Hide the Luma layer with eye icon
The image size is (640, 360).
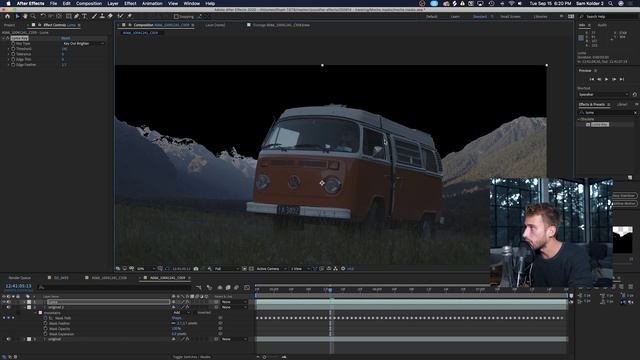[x=4, y=302]
